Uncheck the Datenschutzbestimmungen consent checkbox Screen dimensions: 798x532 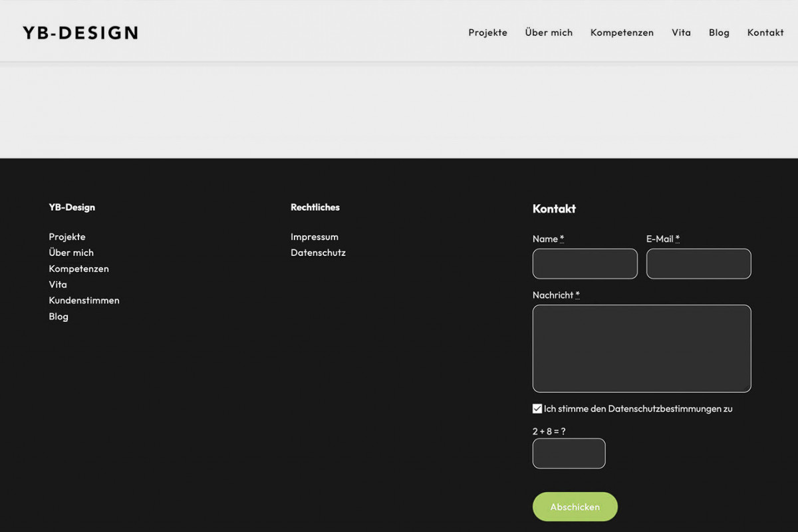(x=537, y=409)
